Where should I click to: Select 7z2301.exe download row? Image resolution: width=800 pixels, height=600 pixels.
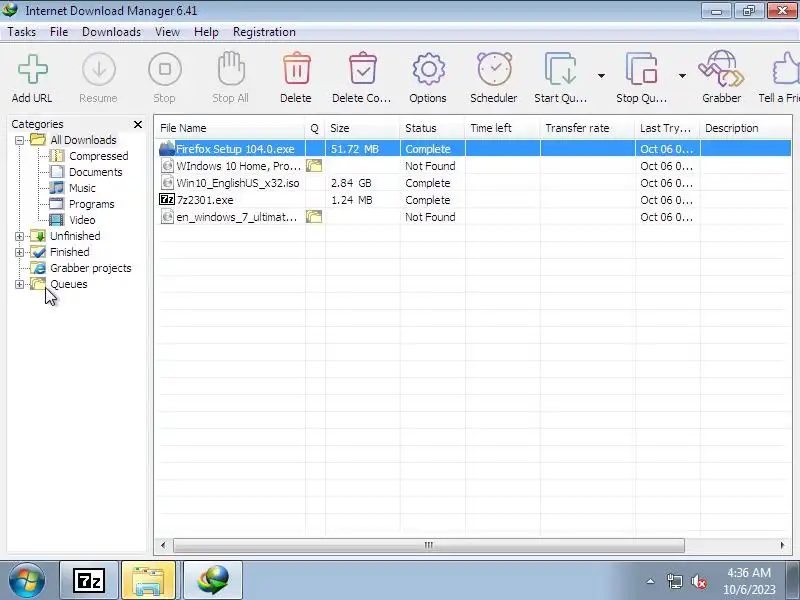tap(473, 200)
